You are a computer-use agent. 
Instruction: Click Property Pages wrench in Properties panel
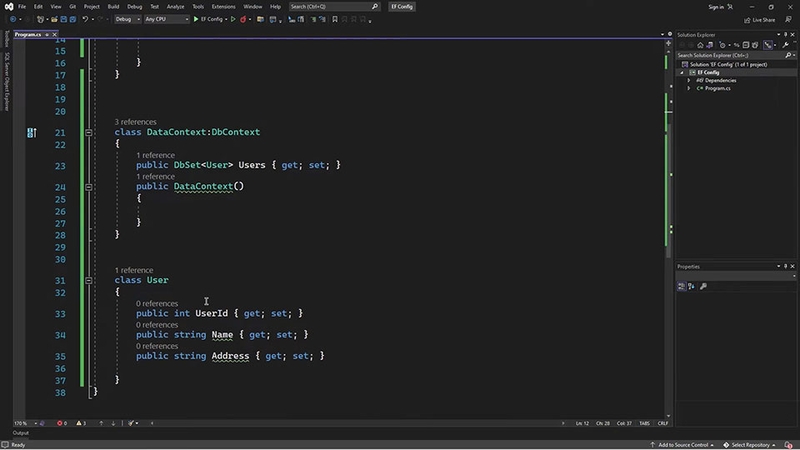(704, 286)
